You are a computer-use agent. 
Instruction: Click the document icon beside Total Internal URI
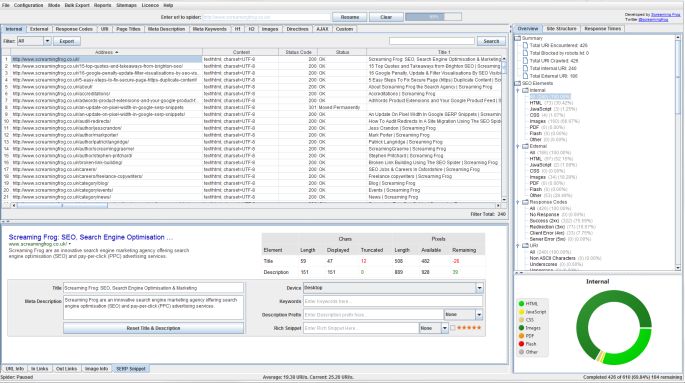click(526, 68)
